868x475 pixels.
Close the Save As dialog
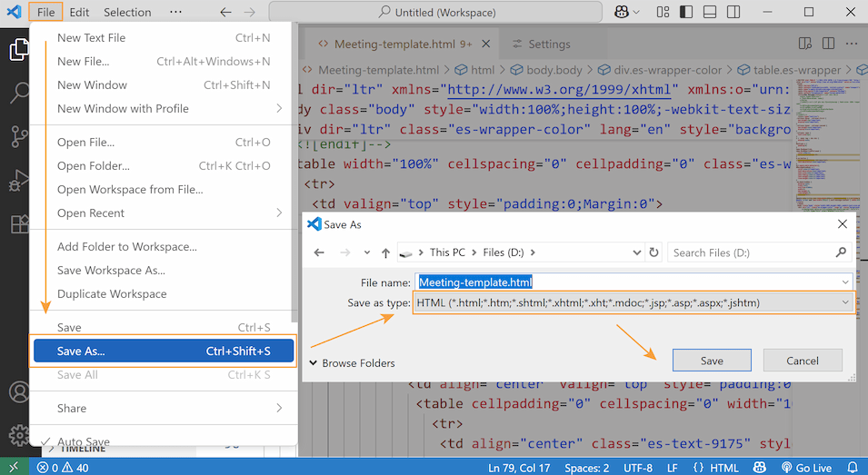point(842,224)
